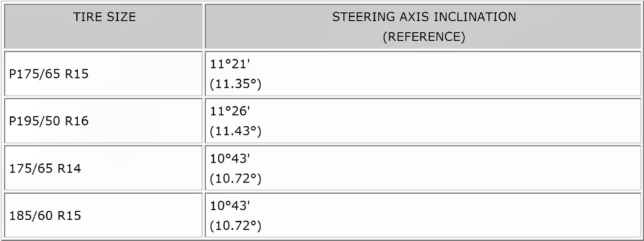Screen dimensions: 644x241
Task: Click the 11°26' inclination value
Action: (x=230, y=111)
